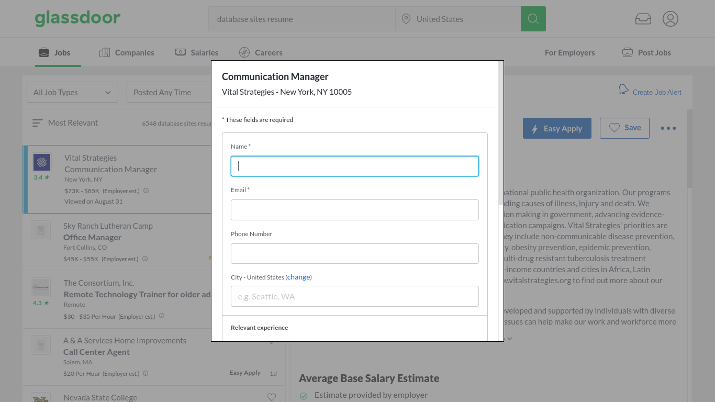
Task: Click the Companies building icon
Action: 104,52
